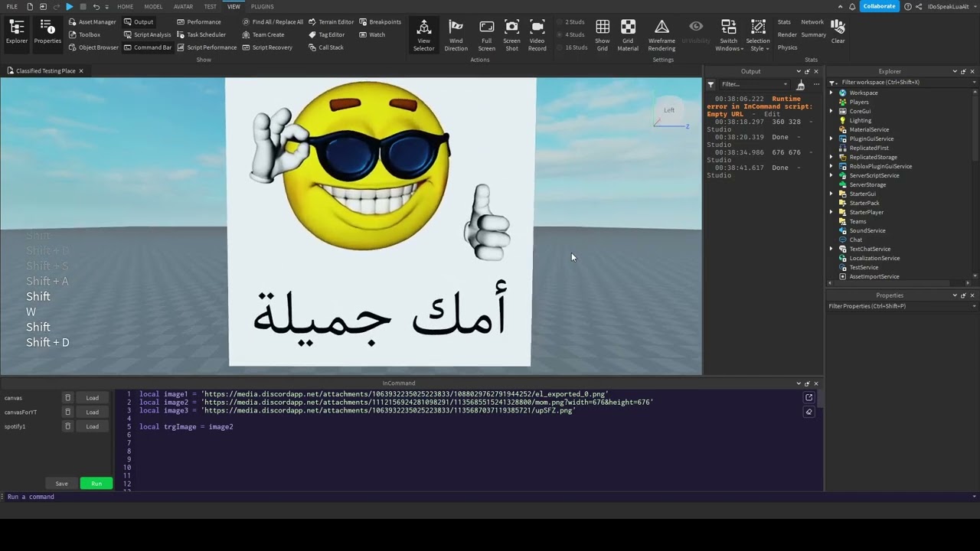Expand the TextChatService tree node
Viewport: 980px width, 551px height.
(x=831, y=249)
